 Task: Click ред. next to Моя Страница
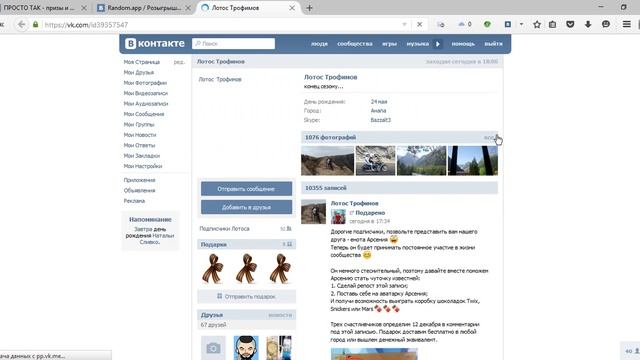click(x=179, y=62)
